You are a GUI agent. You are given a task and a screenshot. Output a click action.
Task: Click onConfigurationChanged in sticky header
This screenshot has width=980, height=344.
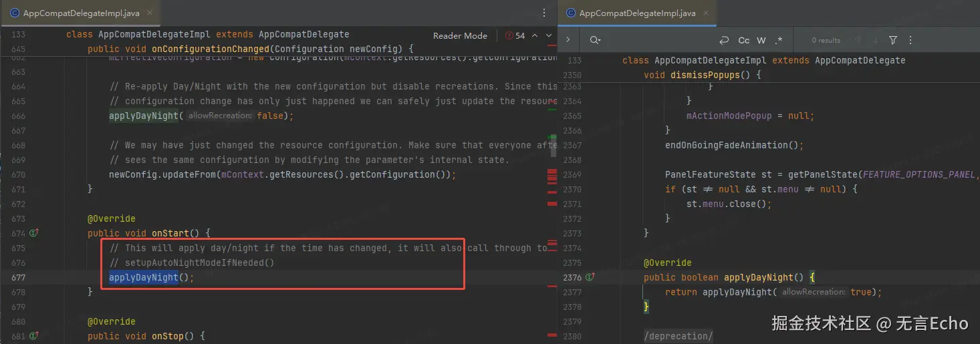click(x=211, y=49)
